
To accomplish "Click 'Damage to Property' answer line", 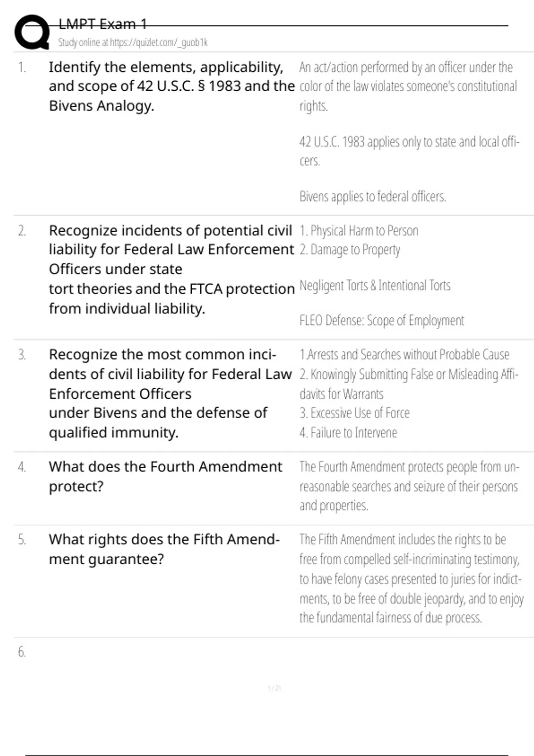I will (350, 250).
